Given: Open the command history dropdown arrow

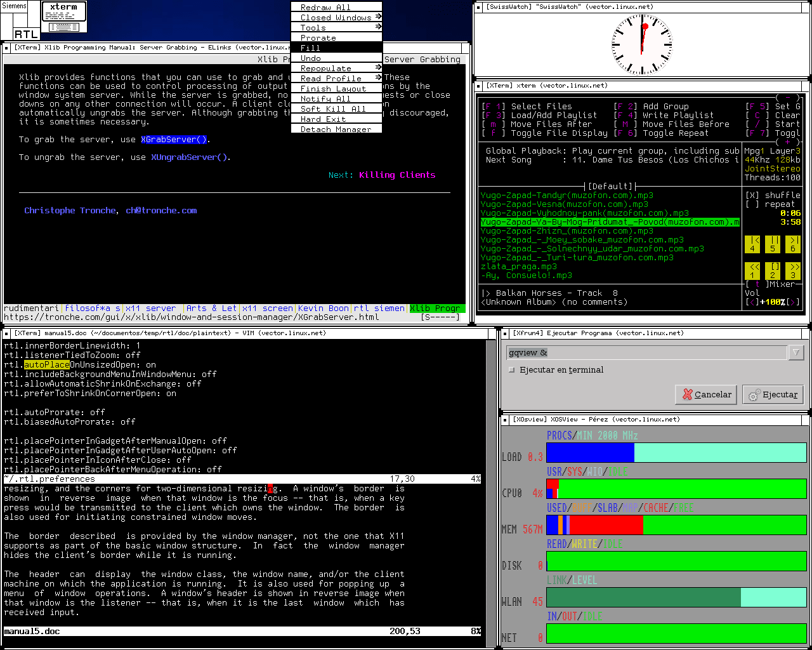Looking at the screenshot, I should (796, 352).
